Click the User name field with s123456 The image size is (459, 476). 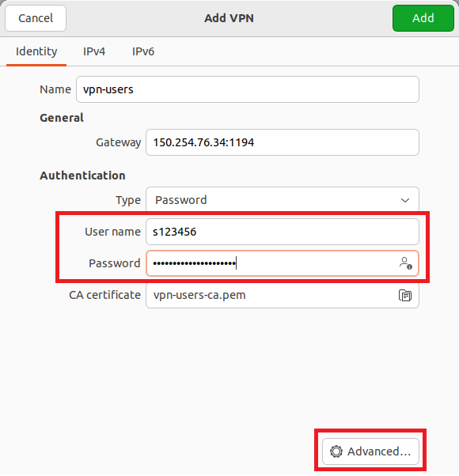283,232
